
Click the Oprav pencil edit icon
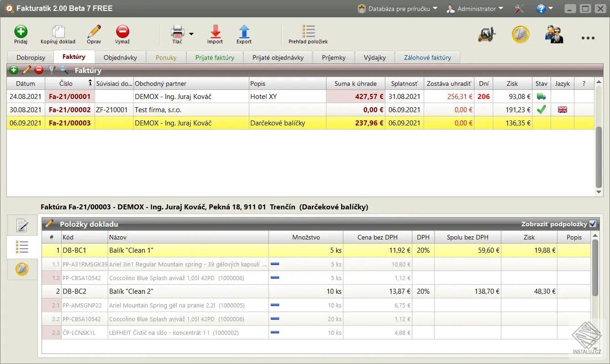click(94, 32)
